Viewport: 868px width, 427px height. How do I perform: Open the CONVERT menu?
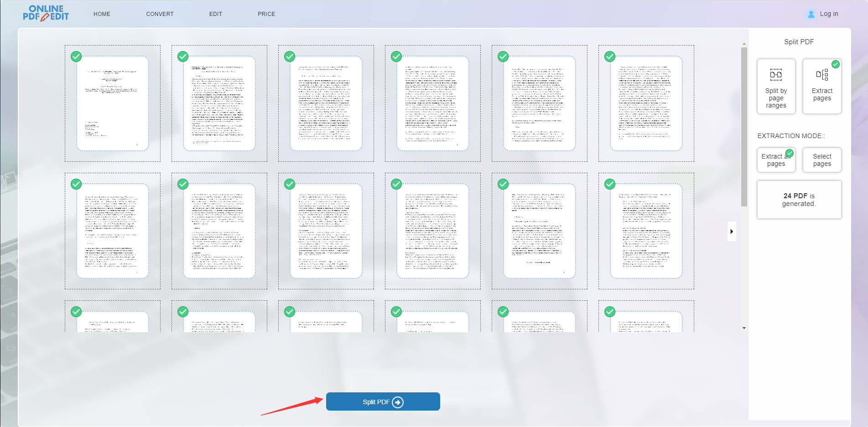point(160,14)
